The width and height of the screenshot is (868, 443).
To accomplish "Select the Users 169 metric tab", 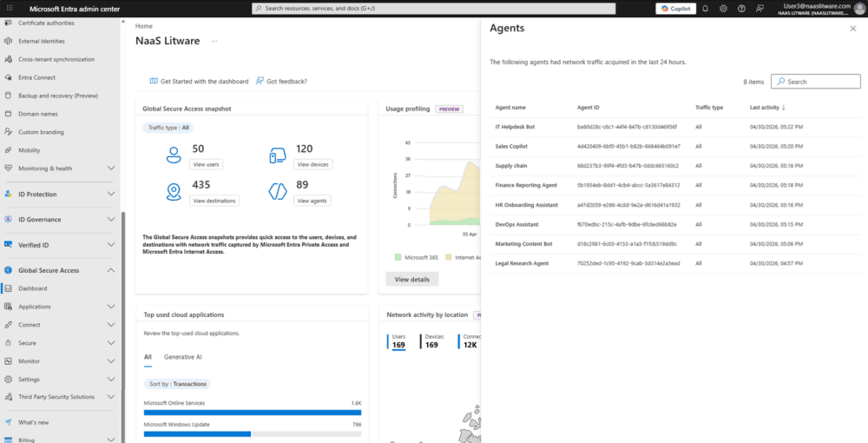I will pyautogui.click(x=398, y=341).
